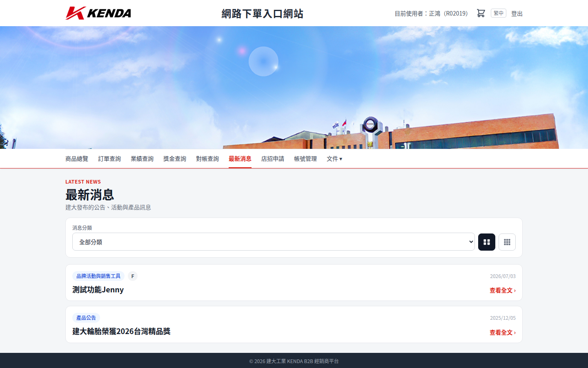
Task: Click the 2025/12/05 date
Action: [x=503, y=318]
